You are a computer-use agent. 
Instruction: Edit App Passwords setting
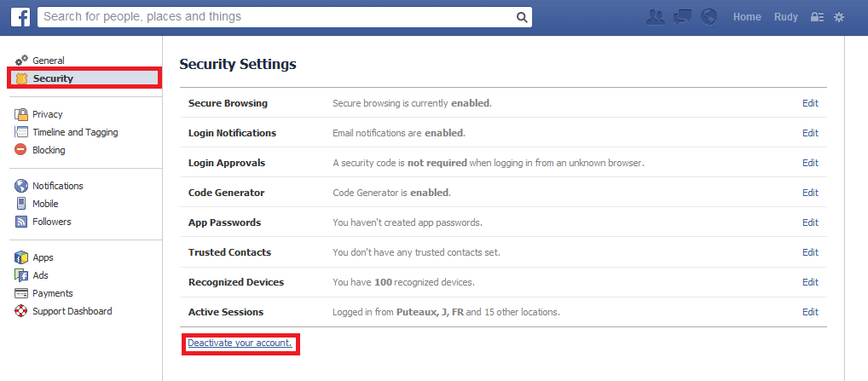pos(810,222)
